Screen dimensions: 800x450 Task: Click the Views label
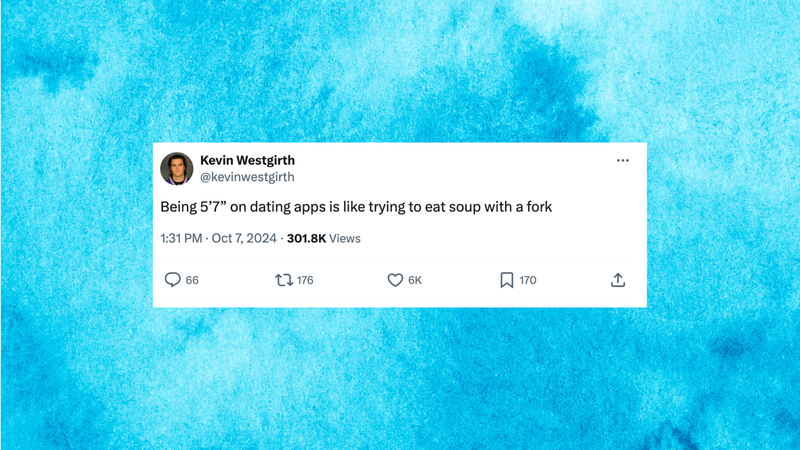tap(345, 239)
